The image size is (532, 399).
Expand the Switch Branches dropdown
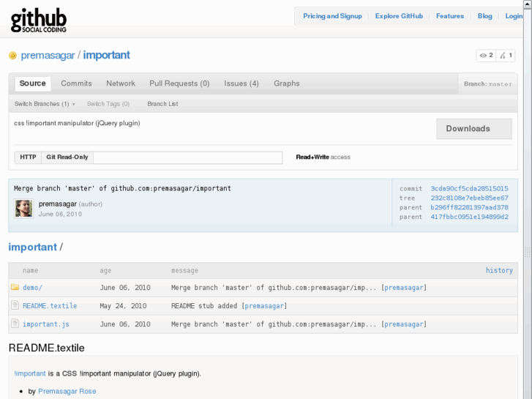coord(45,104)
